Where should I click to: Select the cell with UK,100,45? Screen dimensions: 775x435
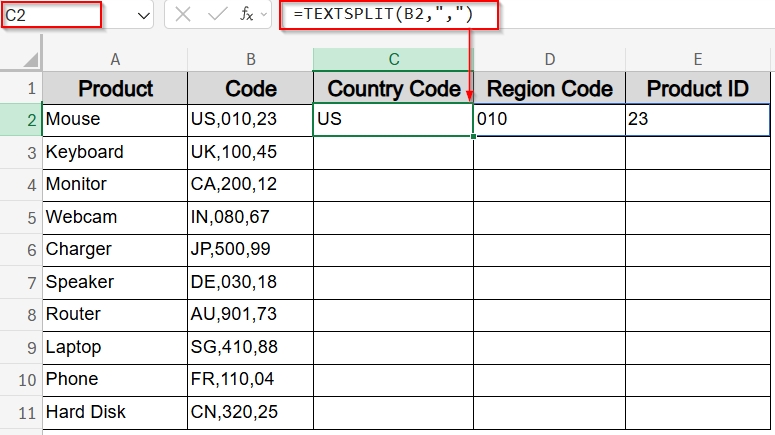click(x=250, y=153)
